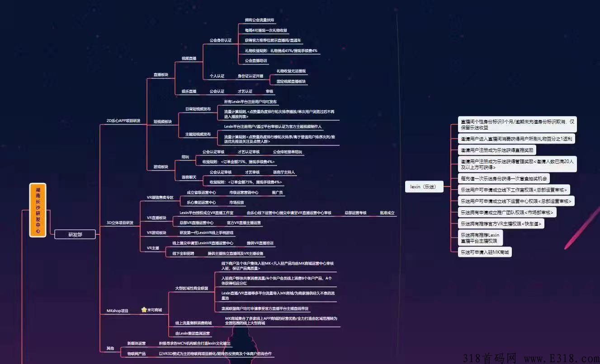600x364 pixels.
Task: Select the VR主播 node
Action: [x=153, y=248]
